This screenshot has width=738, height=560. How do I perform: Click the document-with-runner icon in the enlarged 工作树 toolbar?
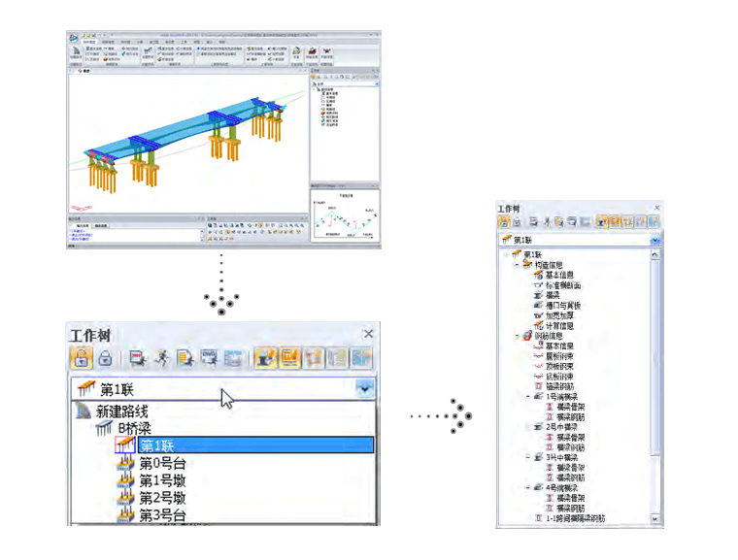tap(185, 358)
